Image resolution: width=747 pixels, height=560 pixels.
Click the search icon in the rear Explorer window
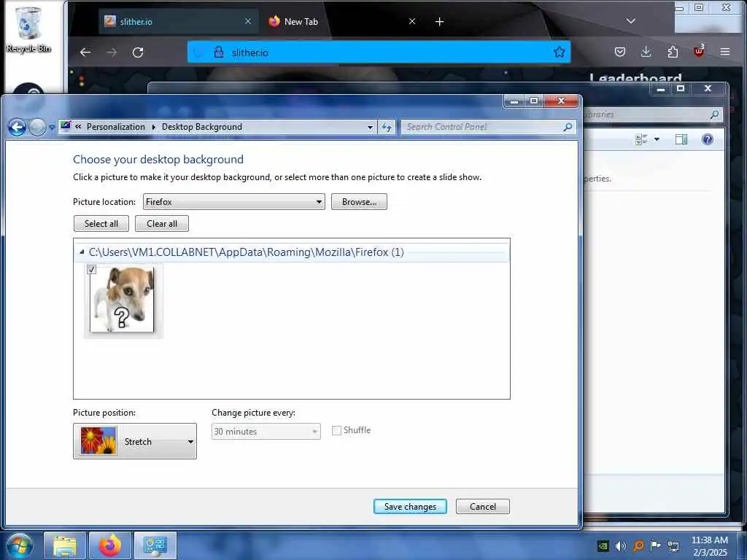(714, 114)
